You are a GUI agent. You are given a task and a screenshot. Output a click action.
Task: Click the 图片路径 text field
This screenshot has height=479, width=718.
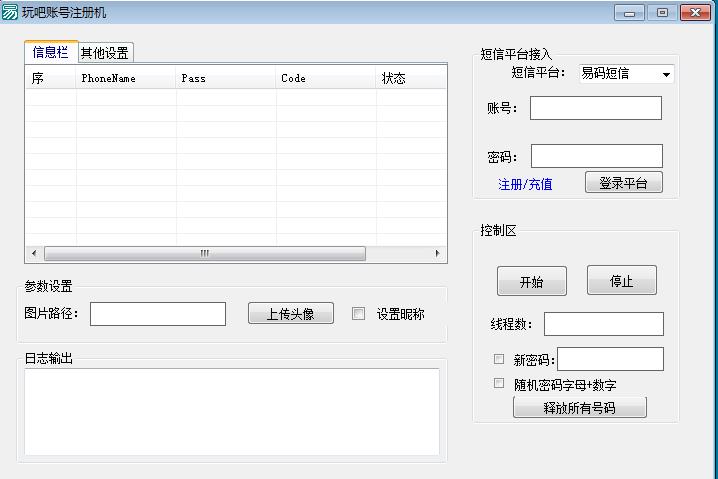pos(158,314)
